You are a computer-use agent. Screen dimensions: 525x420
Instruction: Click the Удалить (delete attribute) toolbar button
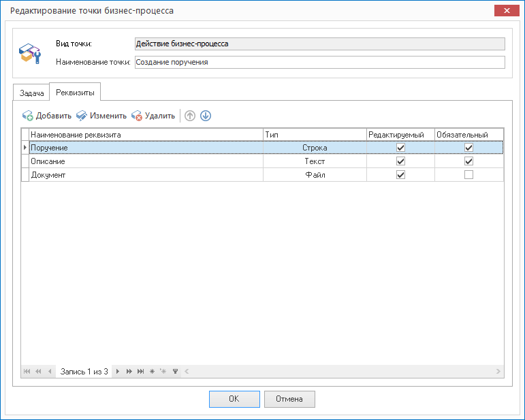point(153,116)
